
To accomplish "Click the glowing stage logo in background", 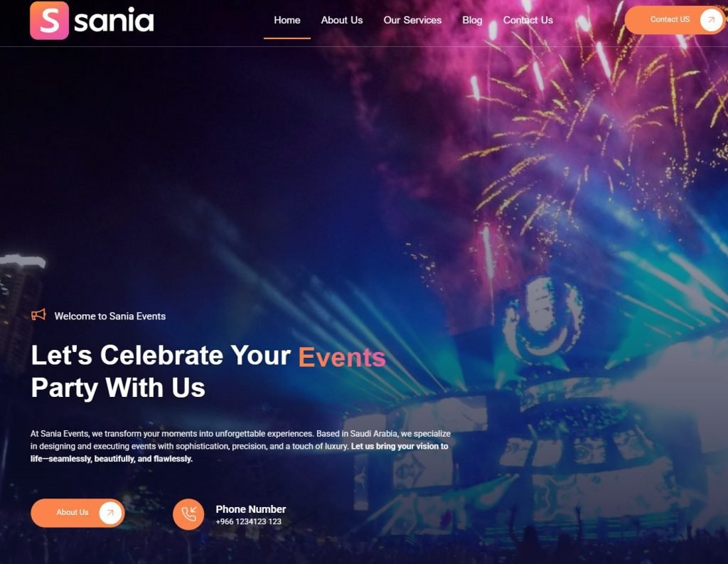I will tap(542, 316).
